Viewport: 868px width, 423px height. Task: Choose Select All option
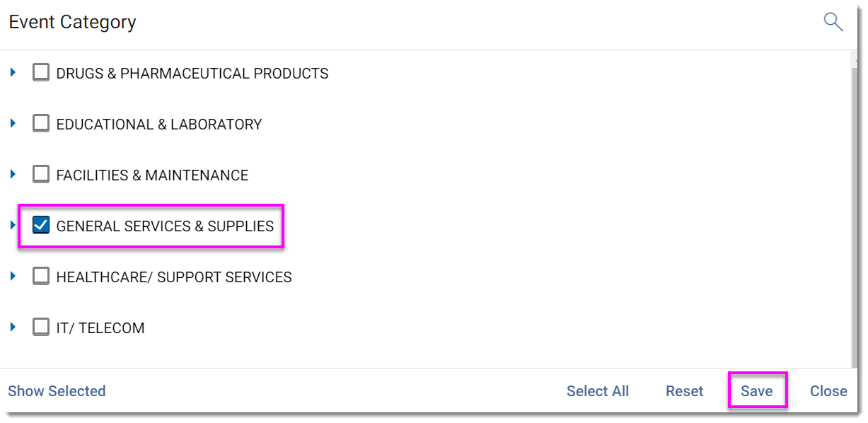click(598, 391)
